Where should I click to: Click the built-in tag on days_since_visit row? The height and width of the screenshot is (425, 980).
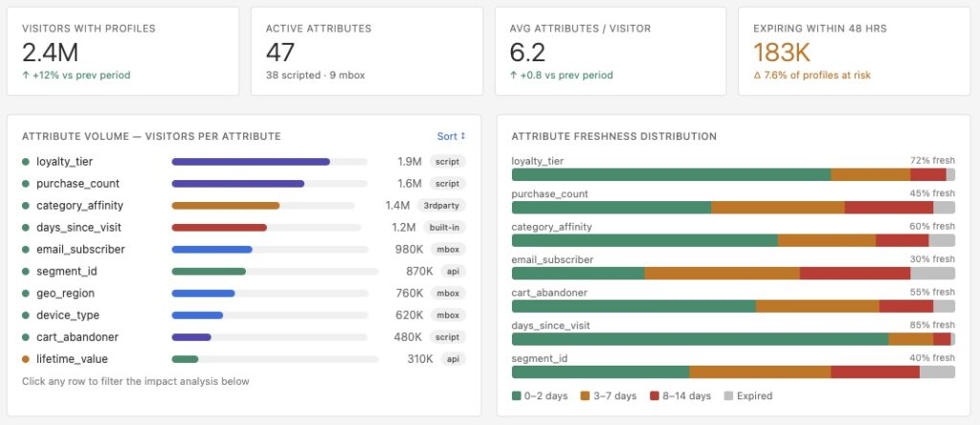coord(445,228)
